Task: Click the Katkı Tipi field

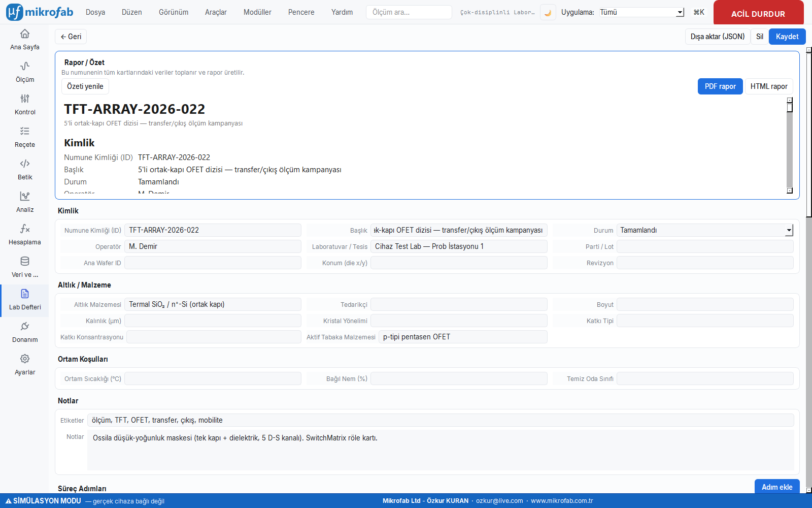Action: pyautogui.click(x=705, y=321)
